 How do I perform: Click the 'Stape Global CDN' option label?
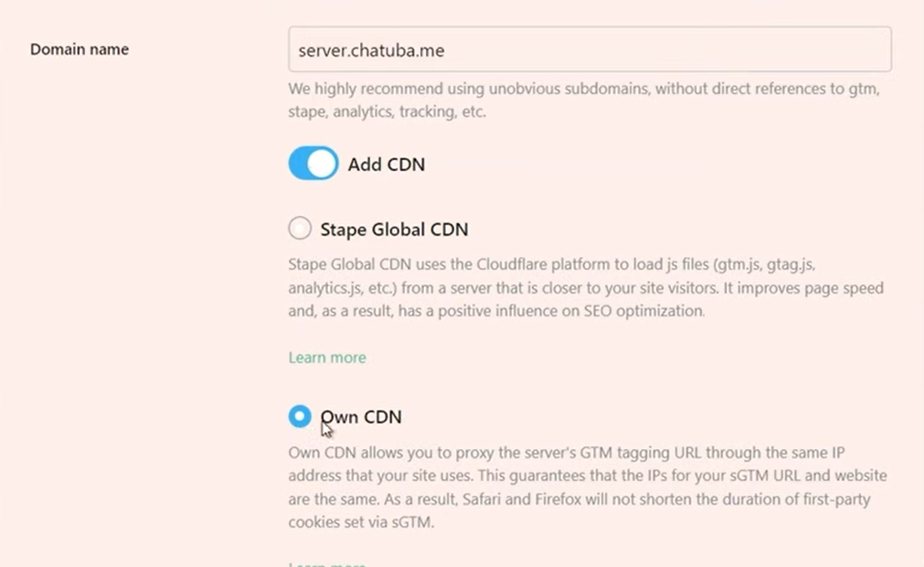394,230
